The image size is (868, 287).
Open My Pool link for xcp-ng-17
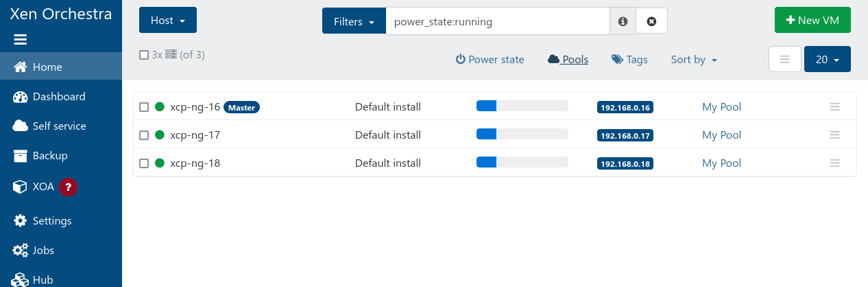(721, 135)
